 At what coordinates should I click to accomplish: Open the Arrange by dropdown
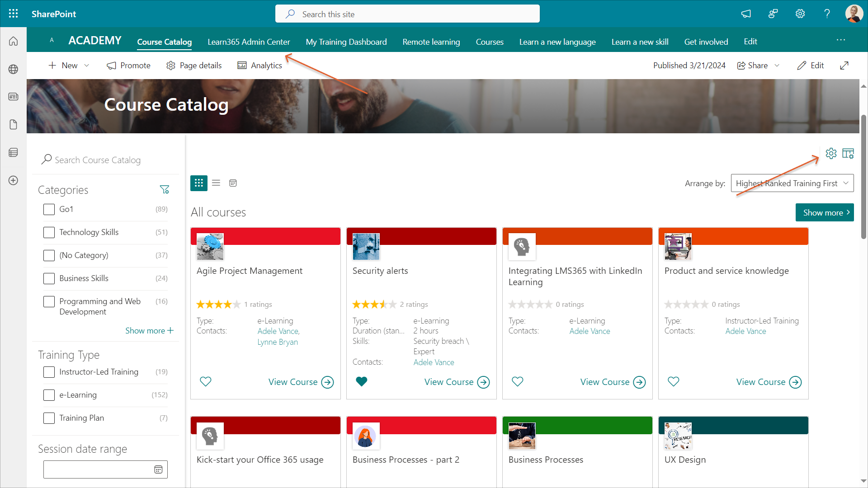792,183
